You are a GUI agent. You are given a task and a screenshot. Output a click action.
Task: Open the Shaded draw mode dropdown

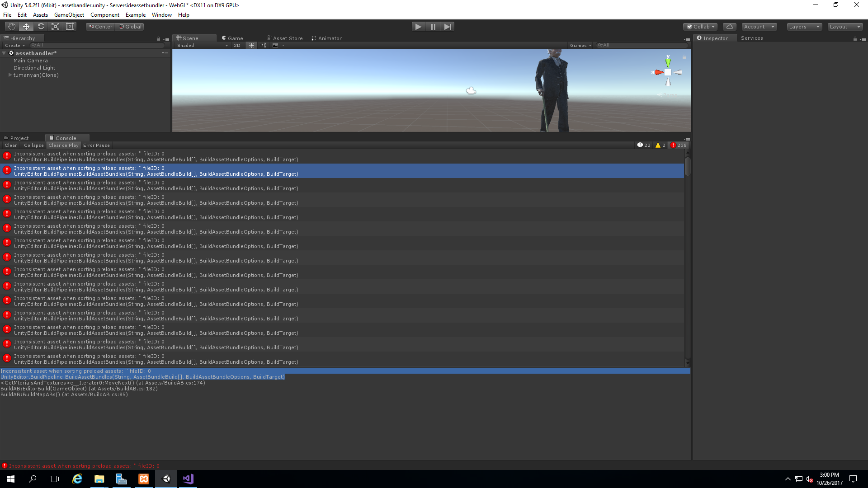click(201, 45)
